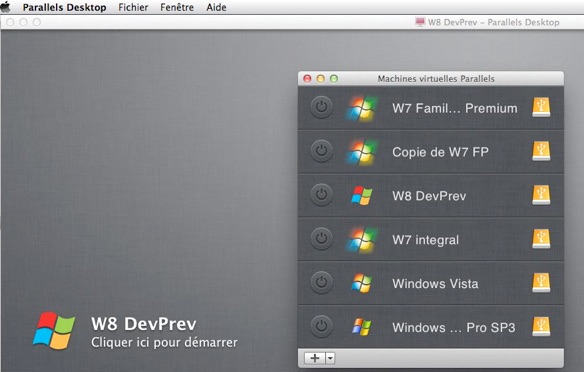Select 'Copie de W7 FP' machine name
584x372 pixels.
tap(440, 152)
